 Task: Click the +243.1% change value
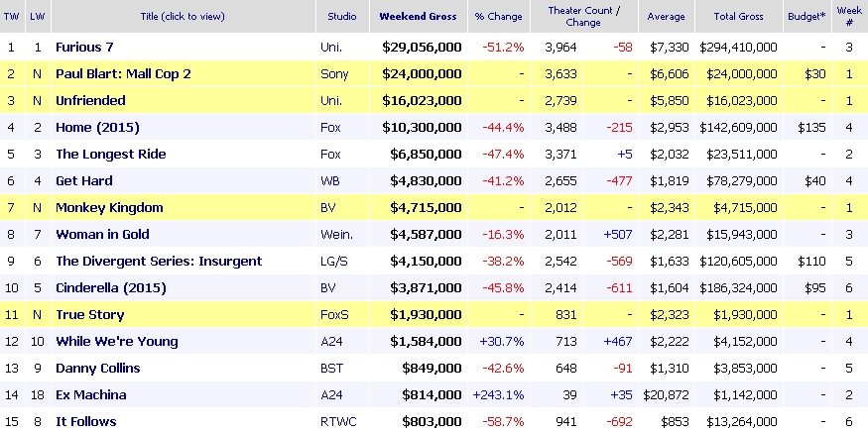click(498, 394)
